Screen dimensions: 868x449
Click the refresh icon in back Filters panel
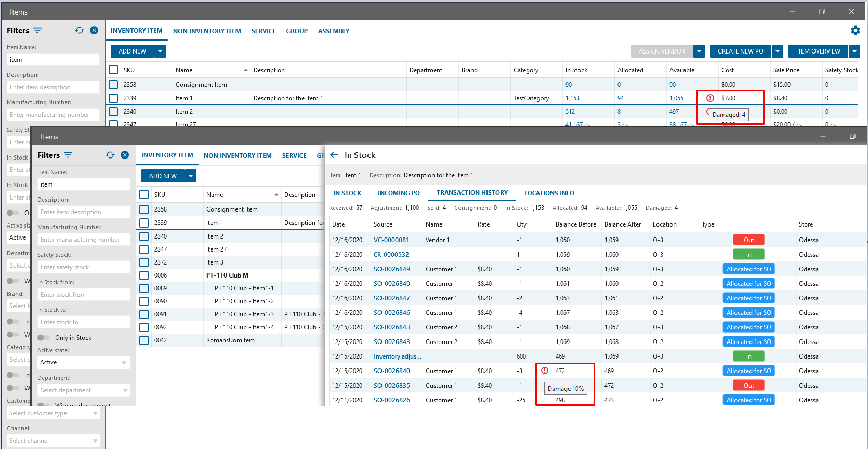pyautogui.click(x=80, y=31)
